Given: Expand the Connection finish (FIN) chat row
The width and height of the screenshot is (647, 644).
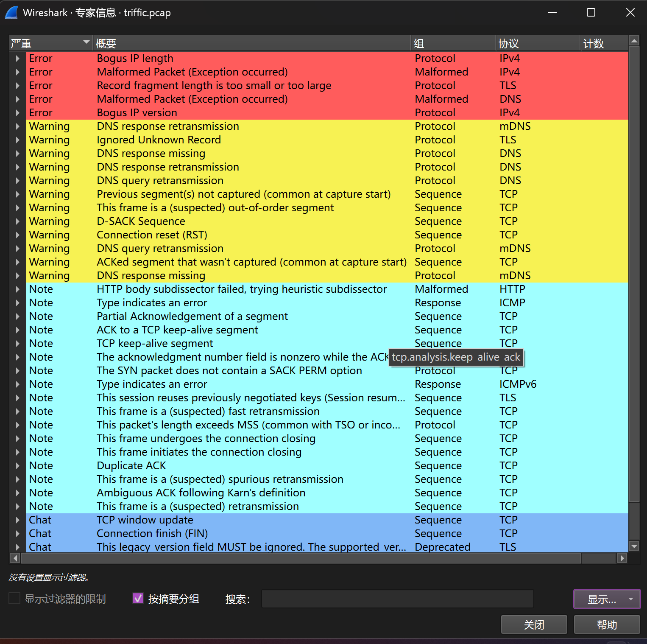Looking at the screenshot, I should [x=17, y=534].
